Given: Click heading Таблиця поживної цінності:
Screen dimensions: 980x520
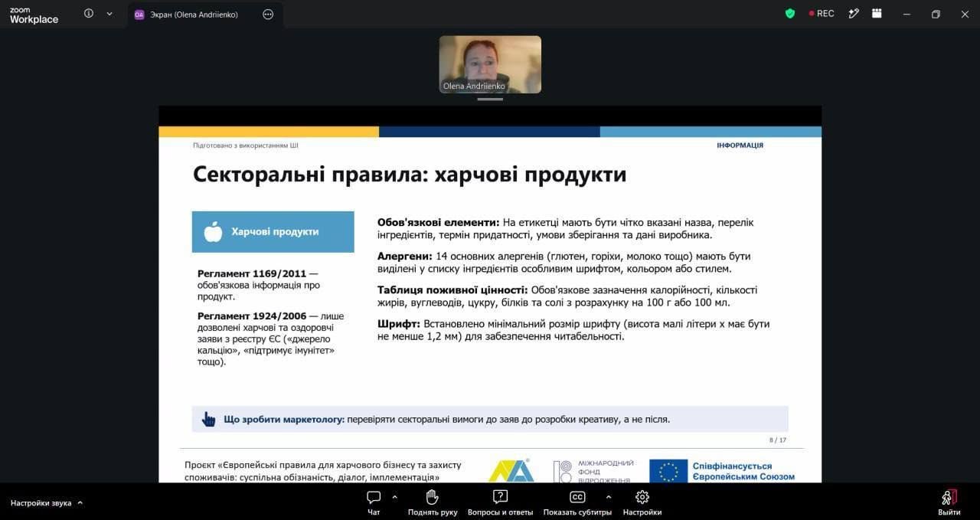Looking at the screenshot, I should point(452,289).
